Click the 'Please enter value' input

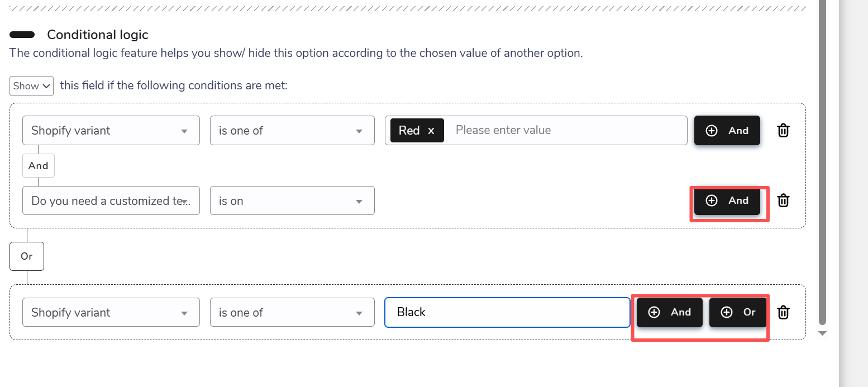[x=564, y=130]
